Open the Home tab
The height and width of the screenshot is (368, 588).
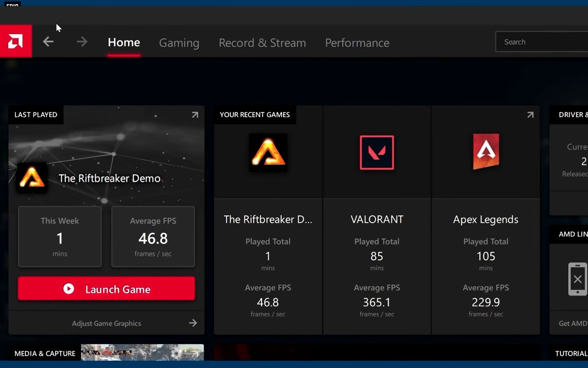tap(124, 42)
